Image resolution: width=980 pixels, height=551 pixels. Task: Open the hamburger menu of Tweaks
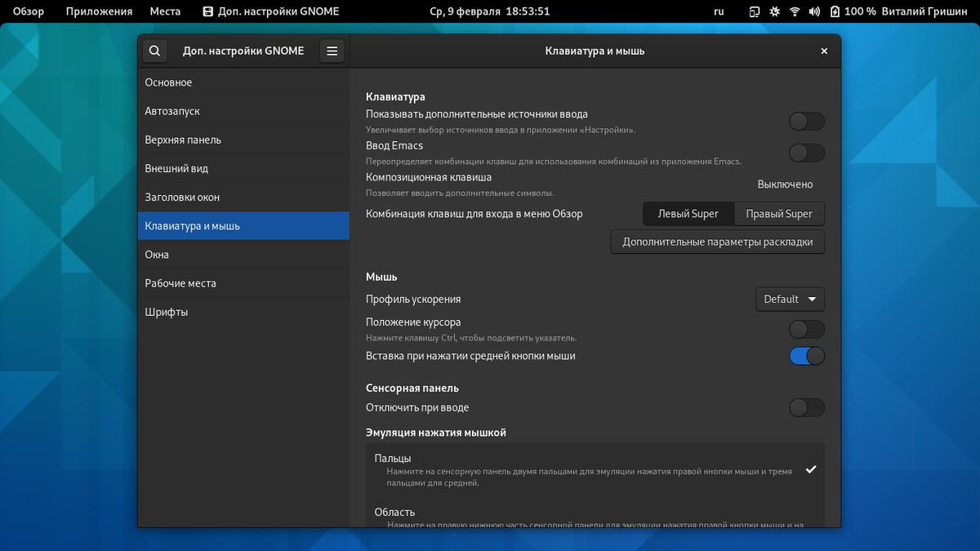click(x=332, y=51)
